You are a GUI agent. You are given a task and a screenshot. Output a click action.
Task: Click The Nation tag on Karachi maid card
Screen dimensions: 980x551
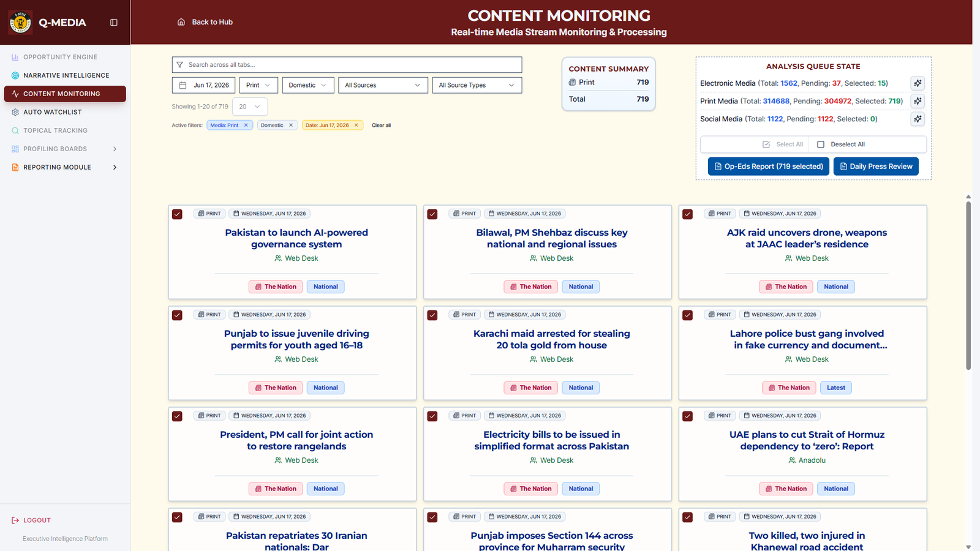click(x=530, y=388)
